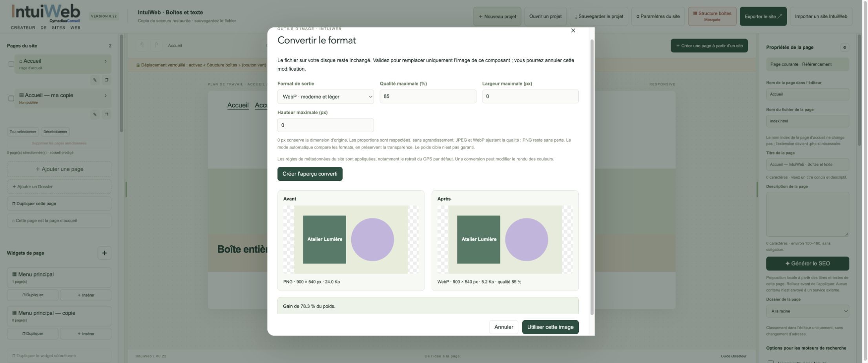Click Nouveau projet in the header
Screen dimensions: 868x363
pyautogui.click(x=497, y=16)
